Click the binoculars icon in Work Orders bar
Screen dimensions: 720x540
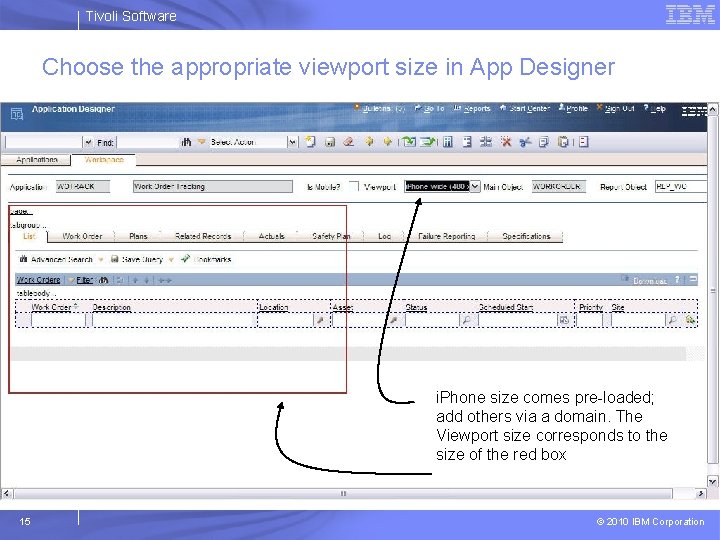[104, 280]
